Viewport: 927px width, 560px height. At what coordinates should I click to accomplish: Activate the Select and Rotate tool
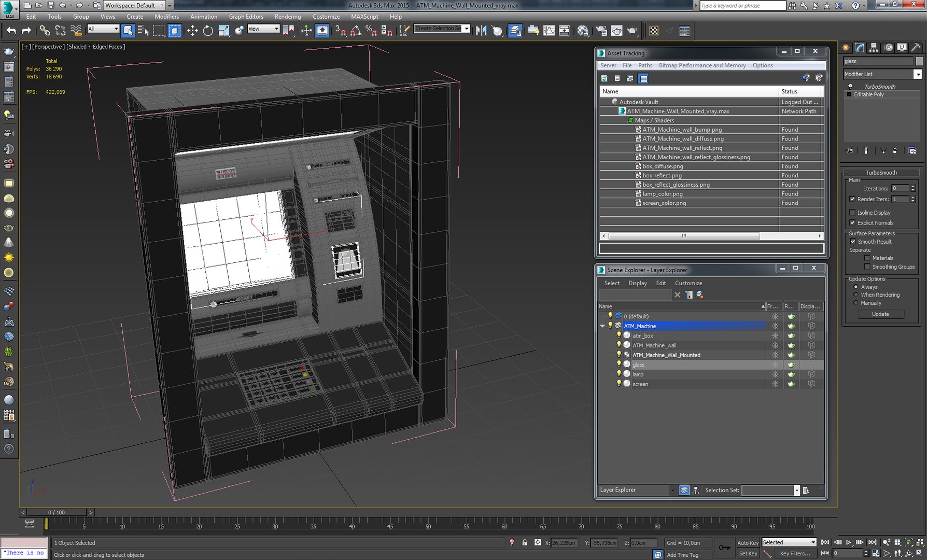[208, 31]
